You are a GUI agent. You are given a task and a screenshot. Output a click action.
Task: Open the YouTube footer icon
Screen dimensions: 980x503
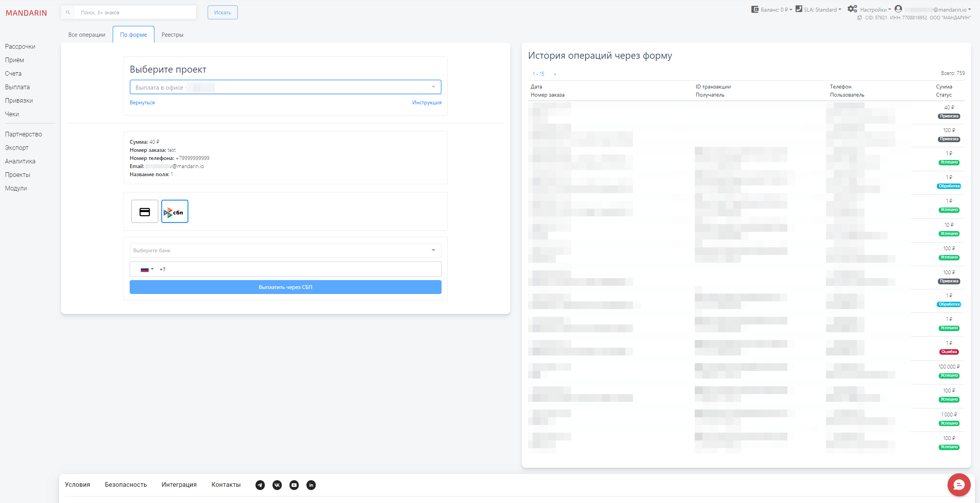tap(294, 485)
